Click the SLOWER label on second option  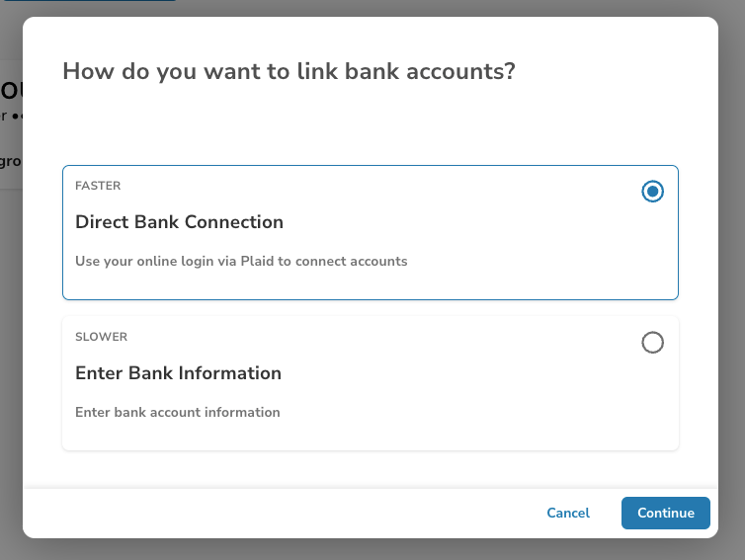(x=101, y=337)
